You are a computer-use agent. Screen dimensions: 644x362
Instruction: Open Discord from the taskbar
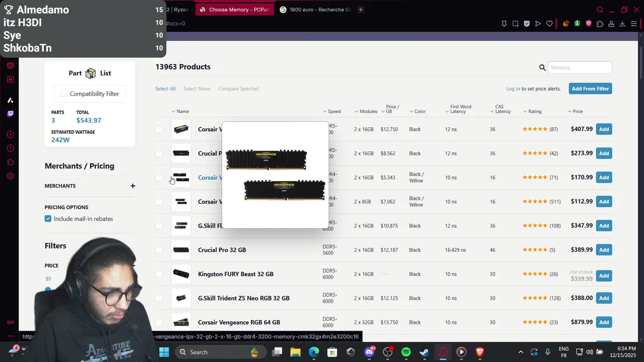pyautogui.click(x=369, y=352)
